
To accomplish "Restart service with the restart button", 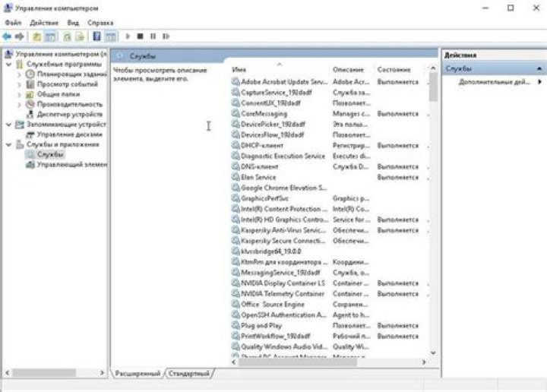I will (166, 36).
